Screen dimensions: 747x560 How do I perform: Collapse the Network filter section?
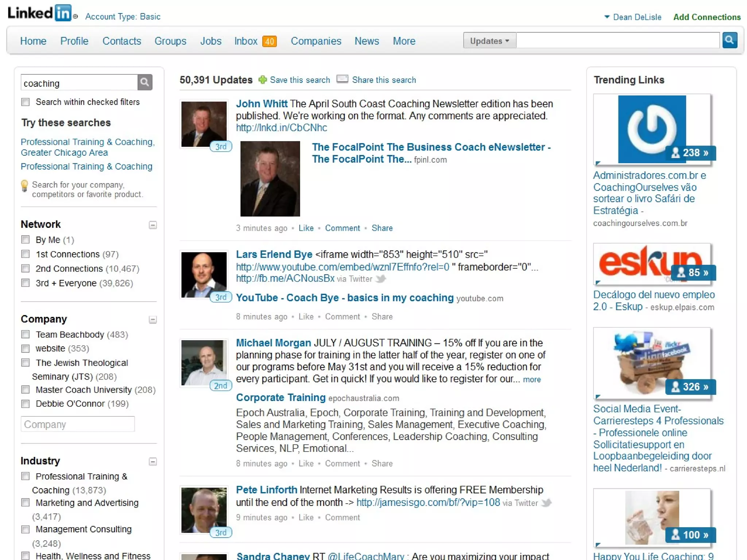153,225
